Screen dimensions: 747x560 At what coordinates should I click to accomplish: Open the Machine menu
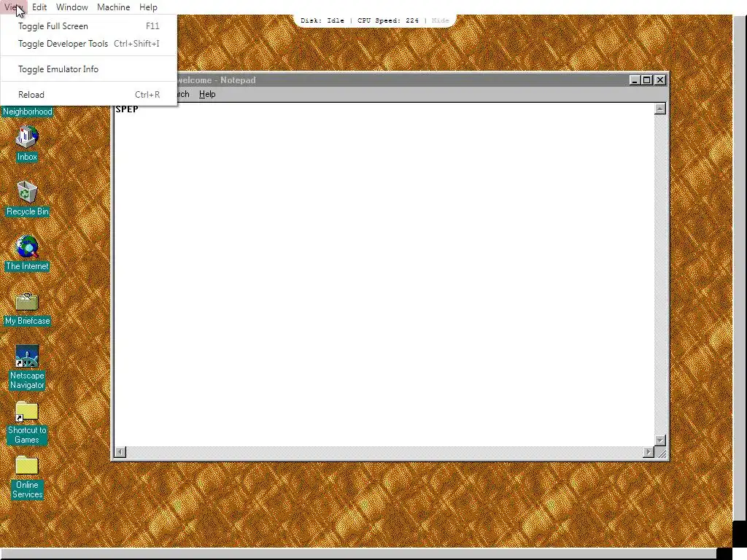tap(113, 7)
